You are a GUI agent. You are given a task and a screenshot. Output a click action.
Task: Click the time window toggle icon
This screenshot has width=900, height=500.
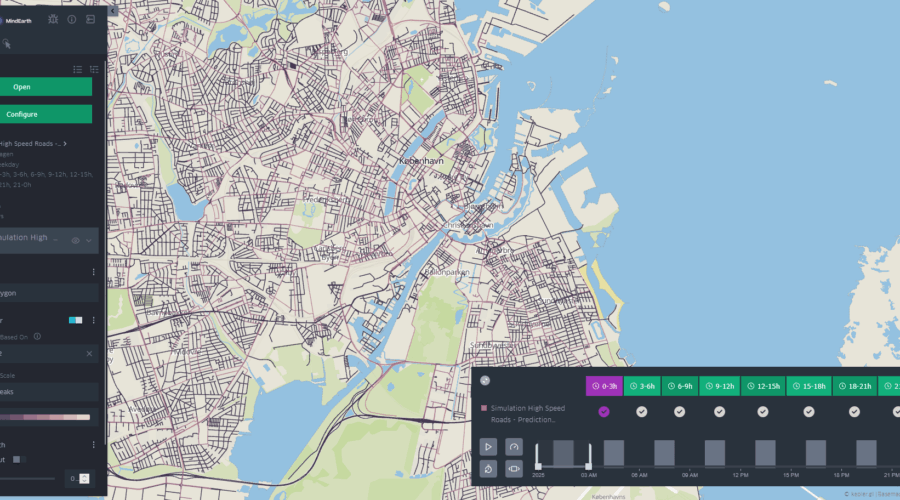click(x=515, y=468)
